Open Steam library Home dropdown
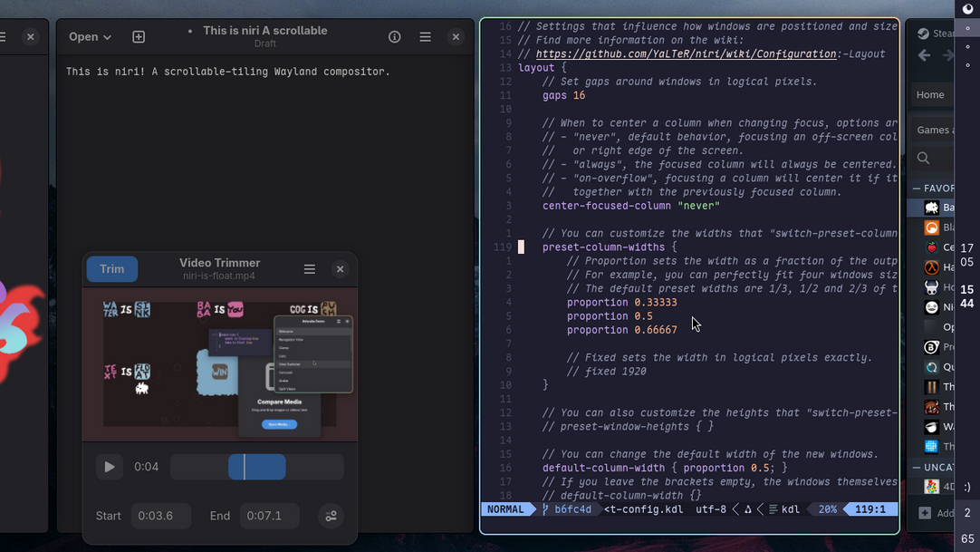 pyautogui.click(x=932, y=95)
